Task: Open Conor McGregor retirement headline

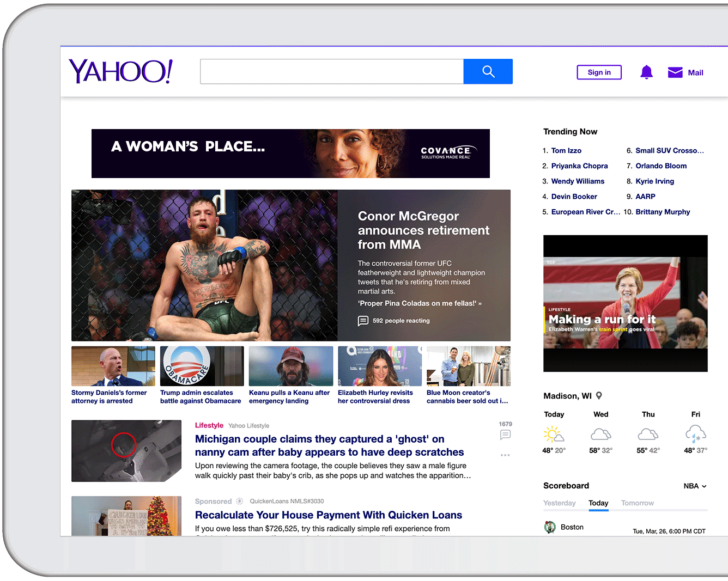Action: (423, 230)
